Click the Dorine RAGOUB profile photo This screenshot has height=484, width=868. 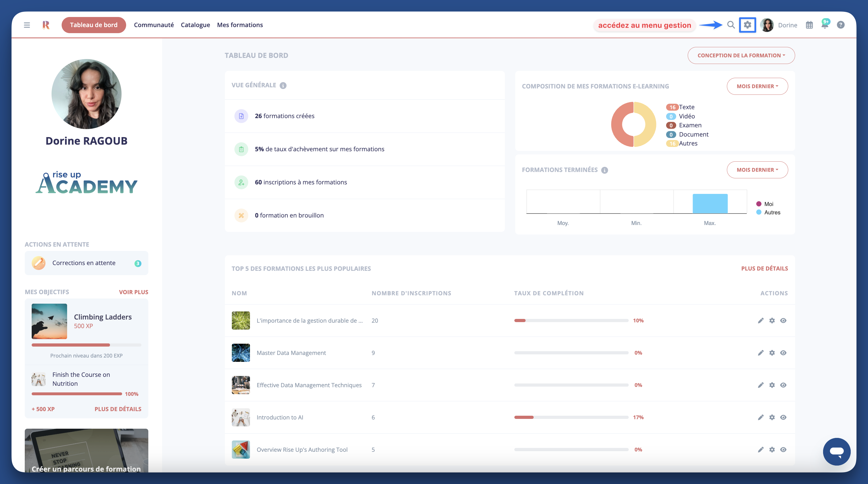[86, 94]
